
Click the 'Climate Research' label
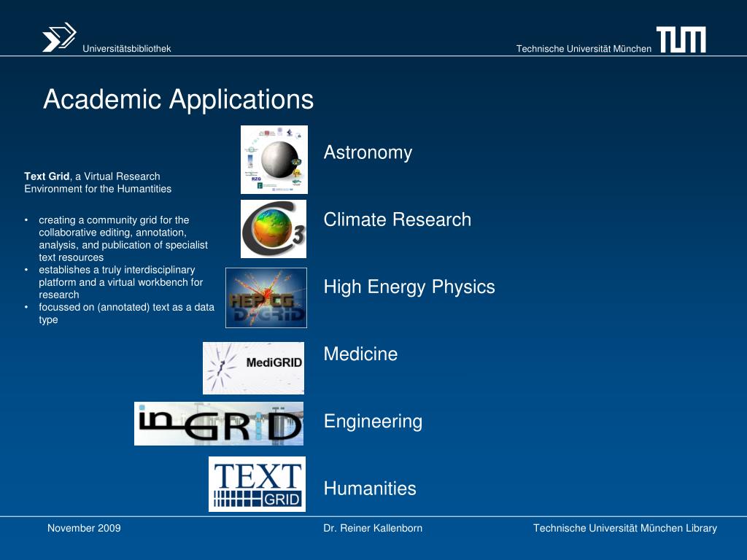[x=398, y=219]
